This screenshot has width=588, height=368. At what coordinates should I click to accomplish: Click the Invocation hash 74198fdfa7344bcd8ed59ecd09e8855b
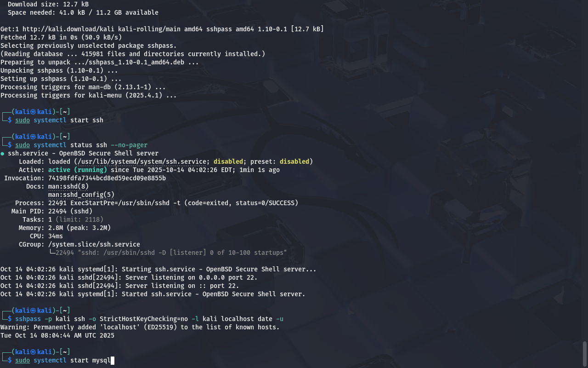[x=107, y=178]
